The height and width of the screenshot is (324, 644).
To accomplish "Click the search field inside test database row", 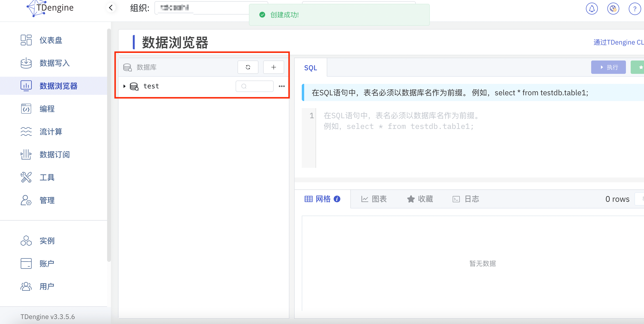I will point(254,86).
